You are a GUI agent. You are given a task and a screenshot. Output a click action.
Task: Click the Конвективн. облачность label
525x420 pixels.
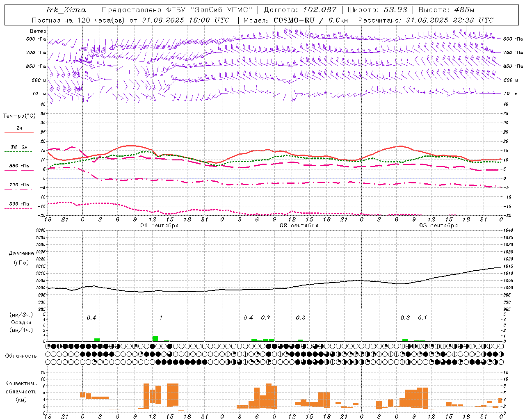(21, 387)
